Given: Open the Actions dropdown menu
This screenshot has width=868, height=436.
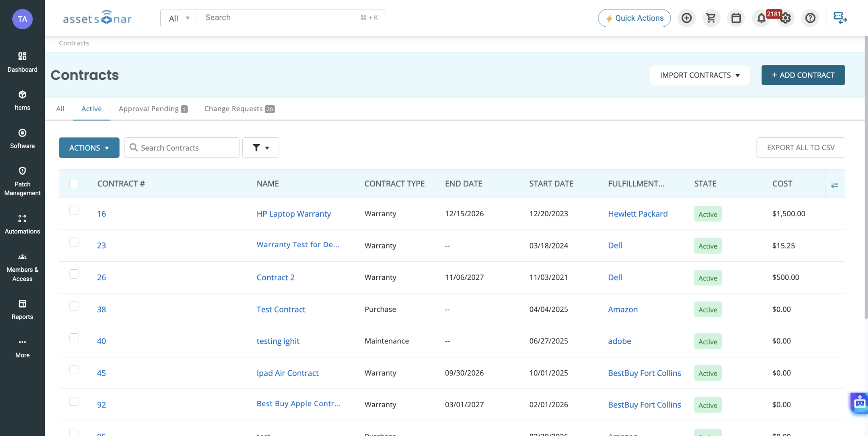Looking at the screenshot, I should [89, 148].
